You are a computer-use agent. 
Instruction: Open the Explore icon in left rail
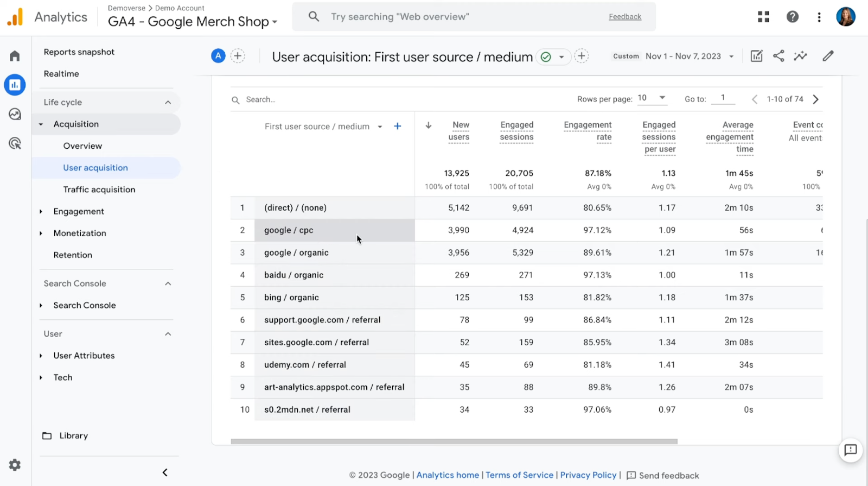(15, 114)
